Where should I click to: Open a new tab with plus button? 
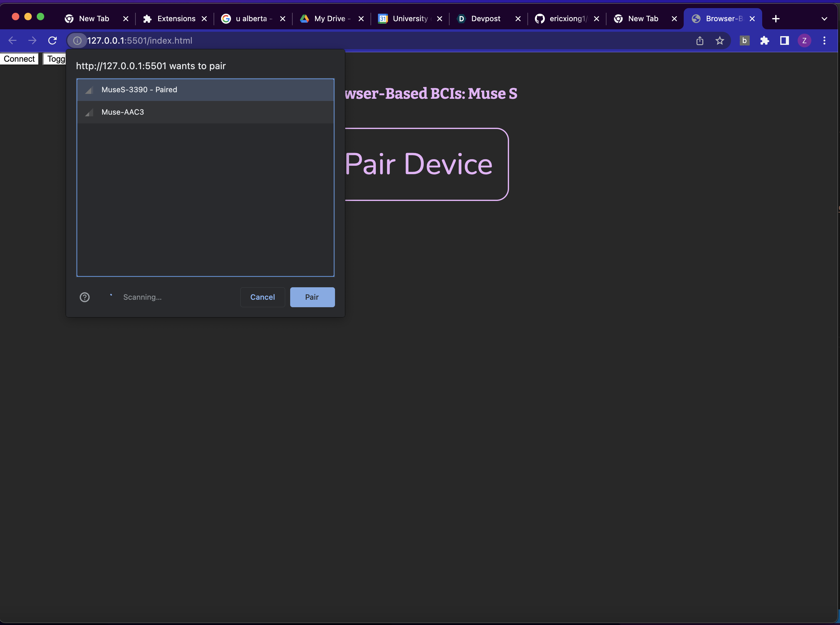point(776,19)
